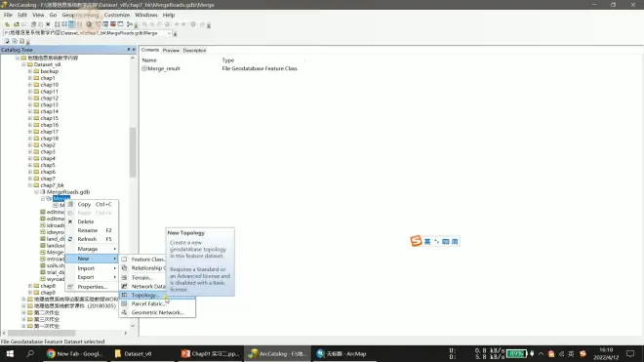Open the ModelBuilder window icon

(129, 24)
